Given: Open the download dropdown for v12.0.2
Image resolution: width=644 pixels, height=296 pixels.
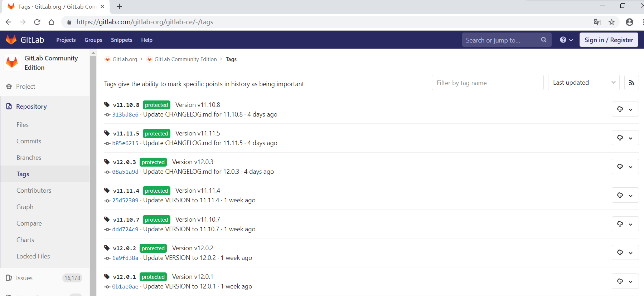Looking at the screenshot, I should tap(625, 252).
